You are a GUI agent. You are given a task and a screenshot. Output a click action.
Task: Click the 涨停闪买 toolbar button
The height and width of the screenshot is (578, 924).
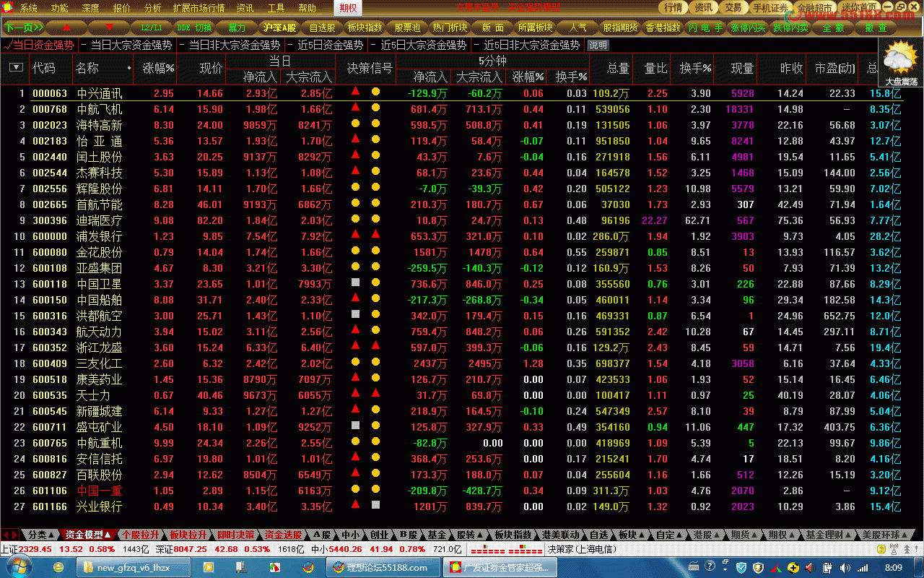(x=748, y=27)
